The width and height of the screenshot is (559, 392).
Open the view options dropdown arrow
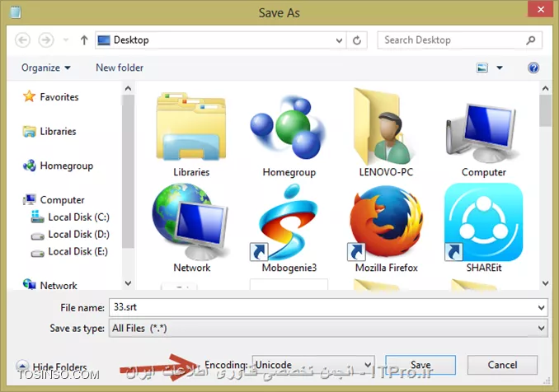pos(500,68)
